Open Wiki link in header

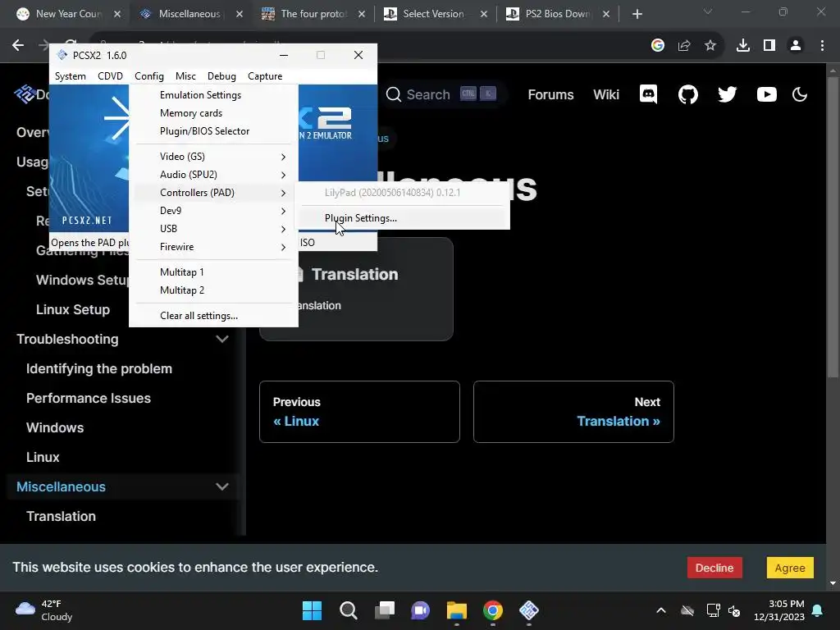click(606, 95)
